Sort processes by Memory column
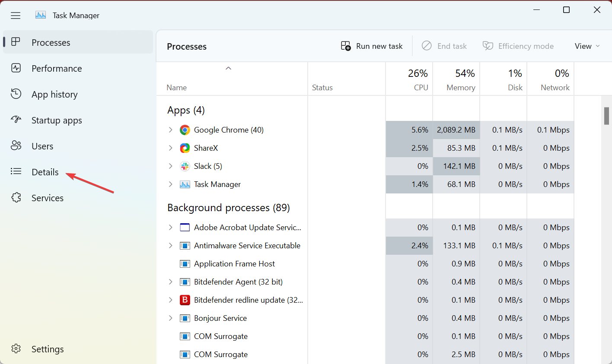Screen dimensions: 612x364 click(x=456, y=79)
